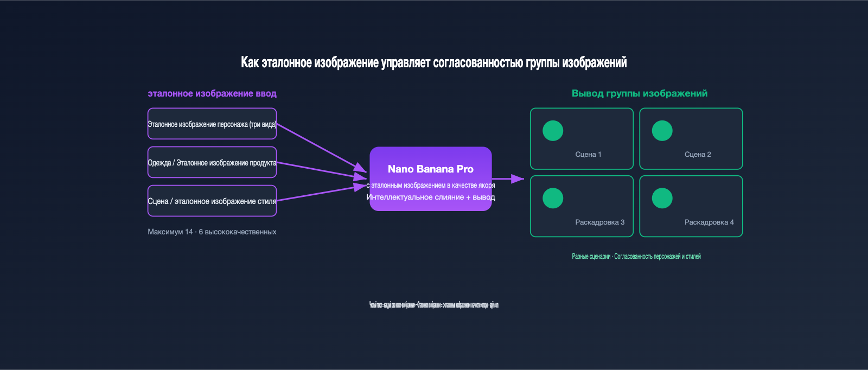
Task: Click the note 'Максимум 14 · 6 высококачественных'
Action: coord(212,232)
